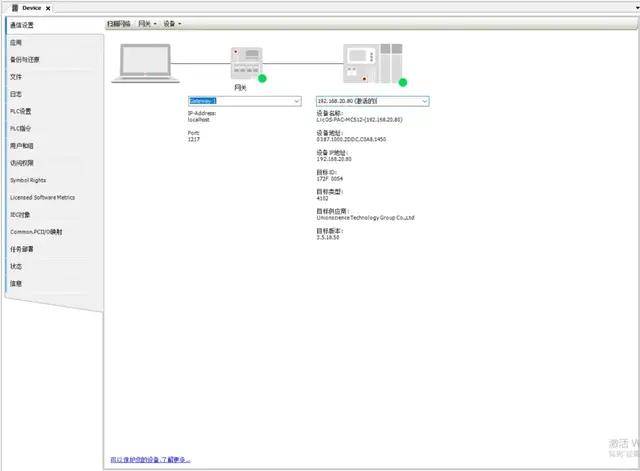Open the 网关 toolbar dropdown menu

point(146,23)
